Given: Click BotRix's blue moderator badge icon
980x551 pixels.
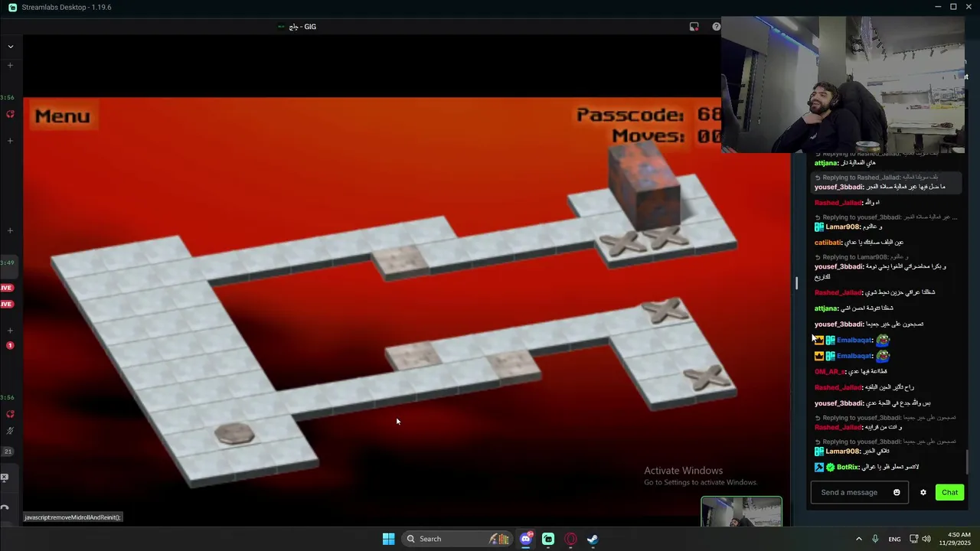Looking at the screenshot, I should click(819, 467).
